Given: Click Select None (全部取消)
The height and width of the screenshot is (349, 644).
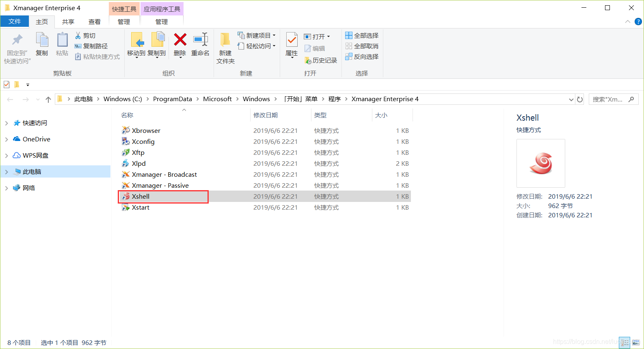Looking at the screenshot, I should (x=362, y=46).
